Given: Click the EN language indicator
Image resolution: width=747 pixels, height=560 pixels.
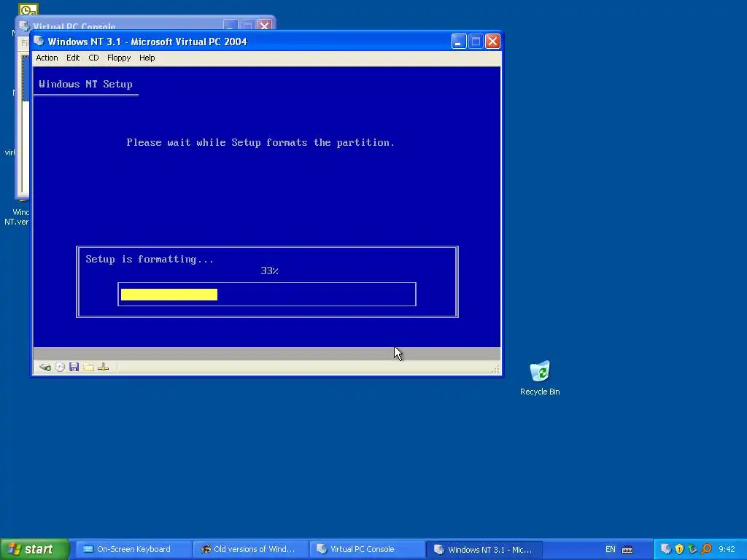Looking at the screenshot, I should click(611, 549).
